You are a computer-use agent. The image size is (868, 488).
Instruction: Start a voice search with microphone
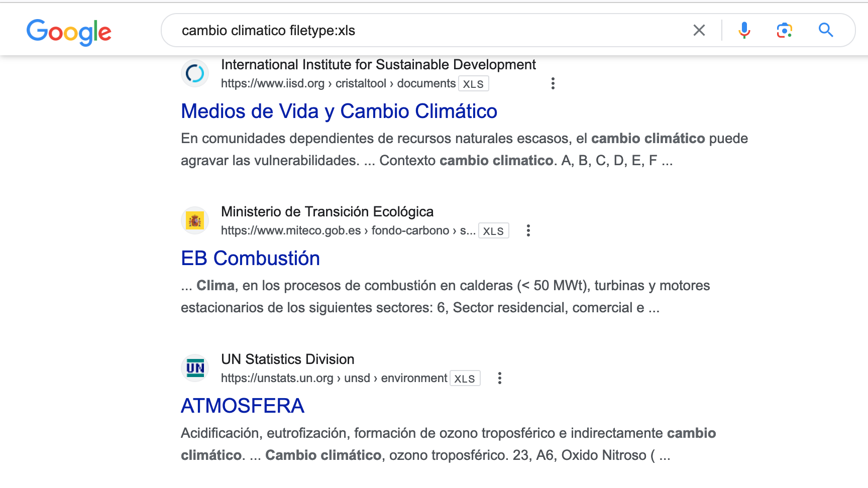[x=744, y=31]
